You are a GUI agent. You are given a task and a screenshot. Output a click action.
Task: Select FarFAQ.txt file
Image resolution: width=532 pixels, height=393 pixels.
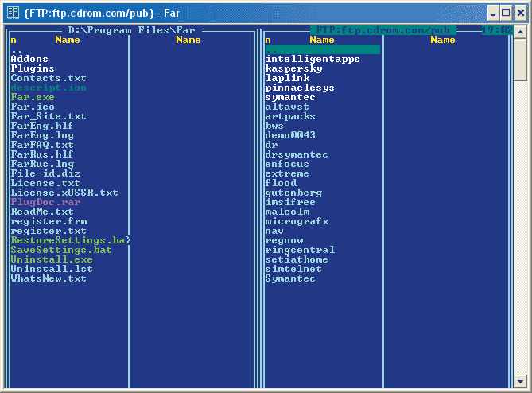click(42, 145)
